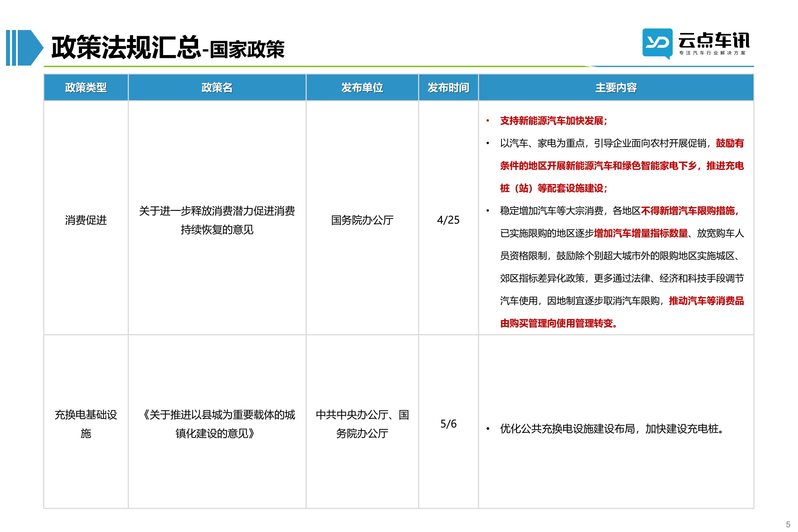This screenshot has width=798, height=532.
Task: Click the 云点车讯 YD logo icon
Action: [657, 44]
